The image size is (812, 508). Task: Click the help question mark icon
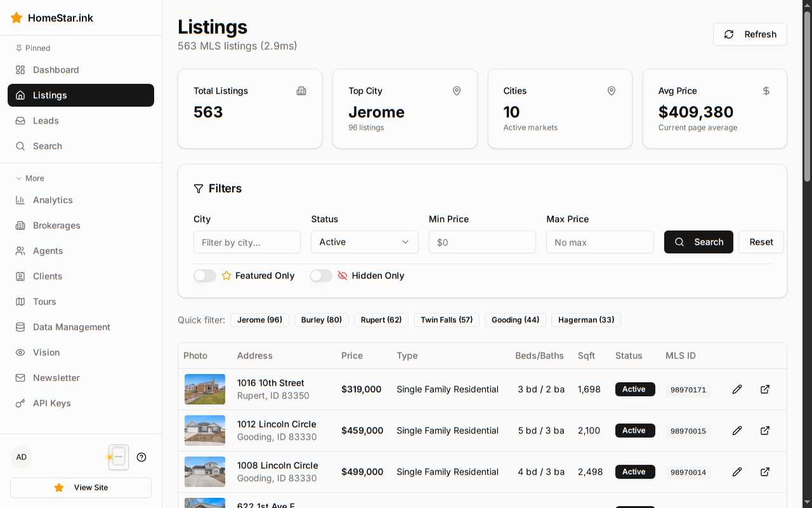pos(141,457)
